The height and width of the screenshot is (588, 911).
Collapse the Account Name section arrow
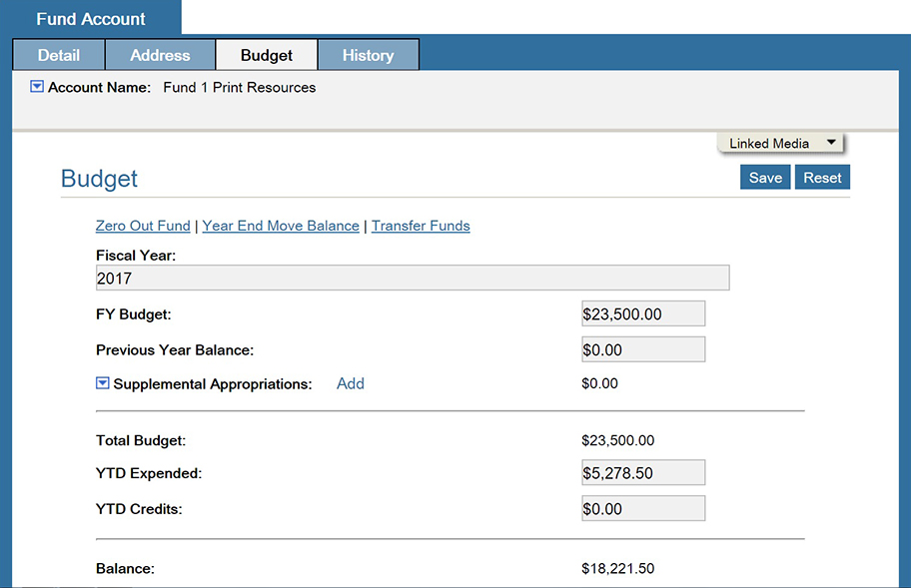[x=37, y=87]
